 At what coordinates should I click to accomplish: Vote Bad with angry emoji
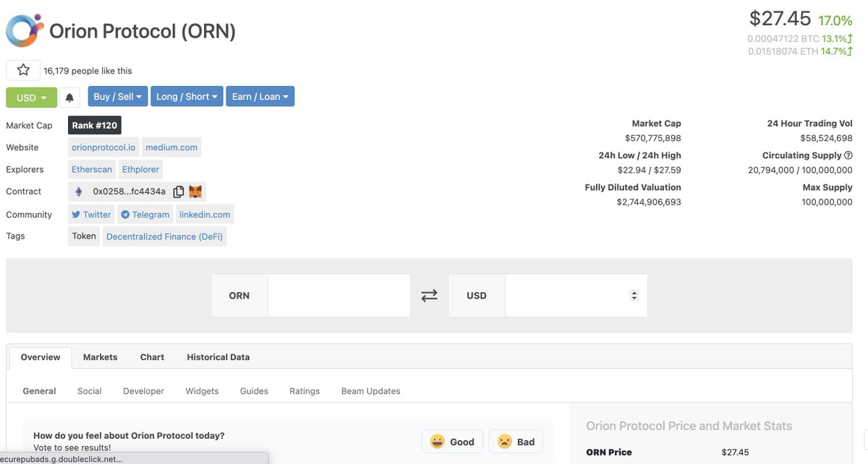(516, 442)
